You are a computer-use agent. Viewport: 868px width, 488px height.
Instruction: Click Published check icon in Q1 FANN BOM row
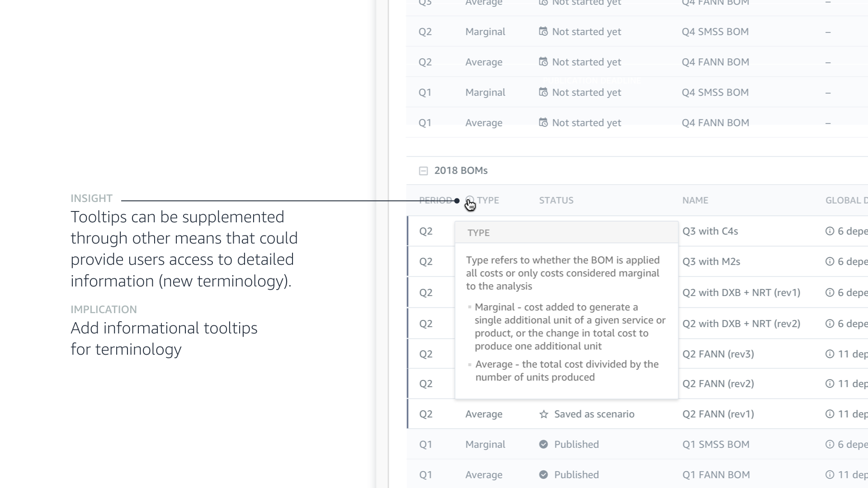pos(543,475)
